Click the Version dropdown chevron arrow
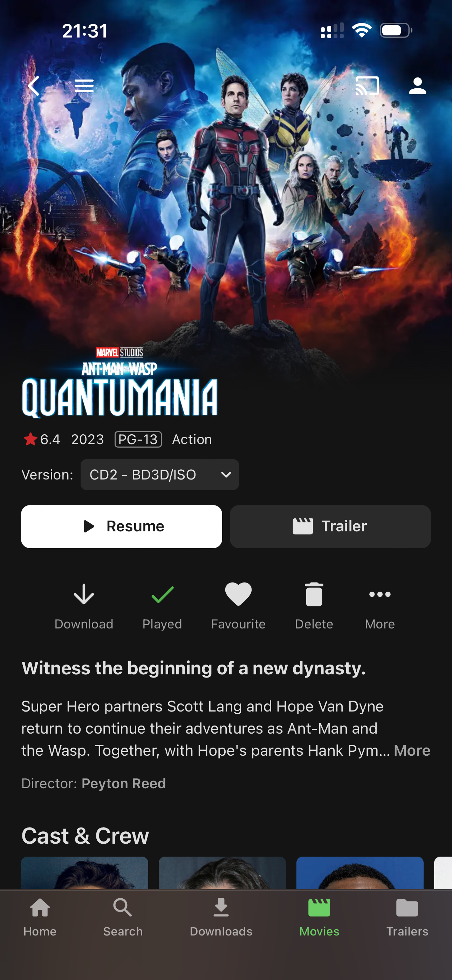Viewport: 452px width, 980px height. pos(226,474)
